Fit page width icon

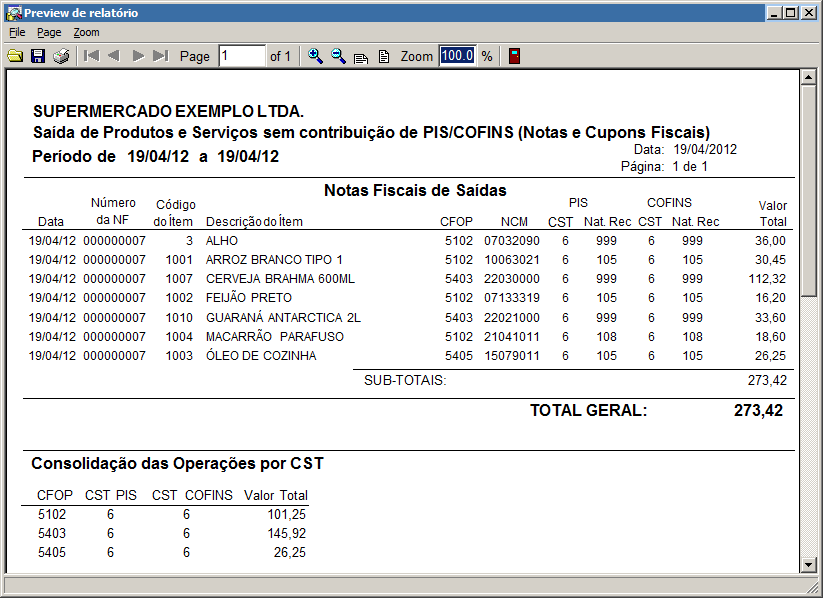[x=361, y=57]
